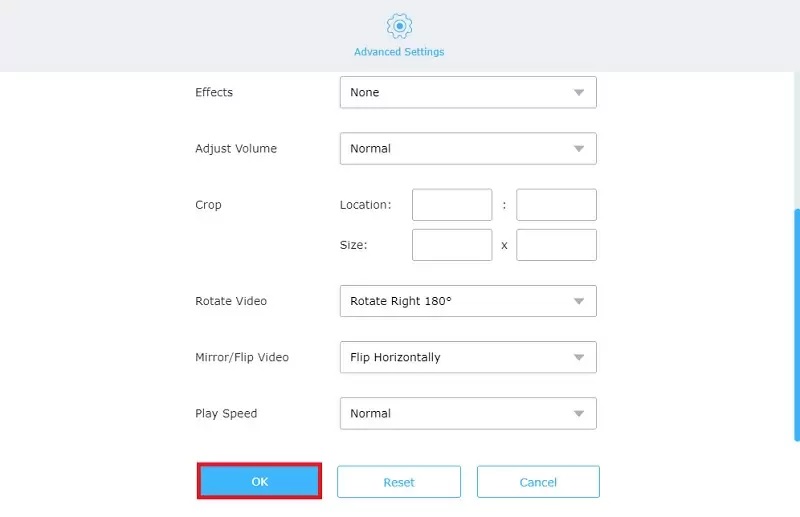Open the Effects dropdown showing None
Image resolution: width=800 pixels, height=517 pixels.
tap(468, 92)
